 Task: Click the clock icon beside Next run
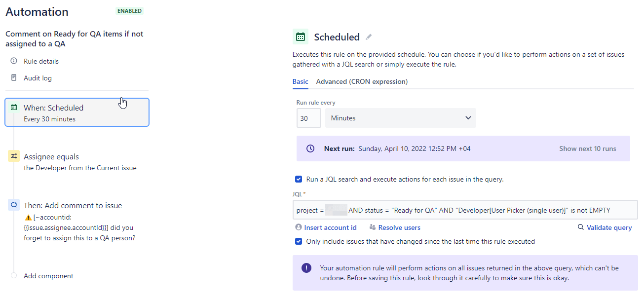(310, 149)
